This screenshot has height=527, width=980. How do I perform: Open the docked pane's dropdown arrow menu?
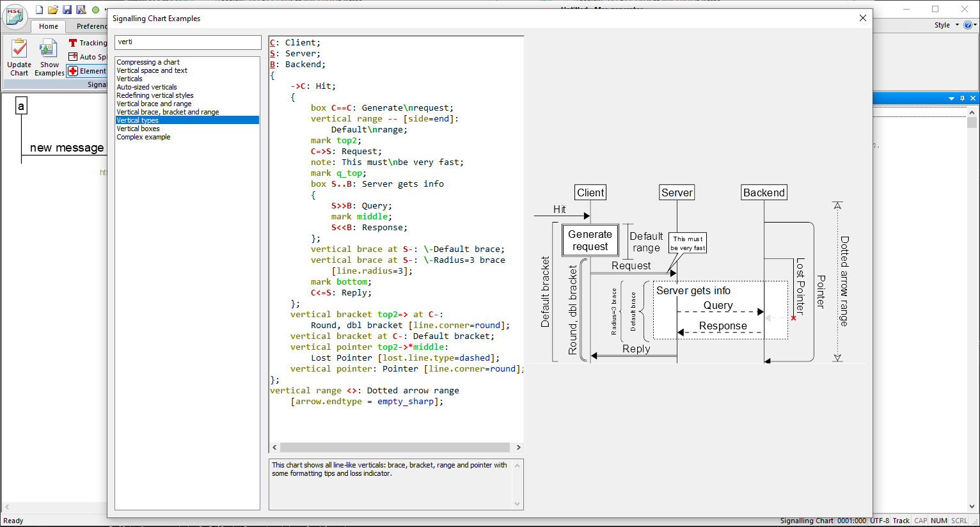click(x=951, y=98)
